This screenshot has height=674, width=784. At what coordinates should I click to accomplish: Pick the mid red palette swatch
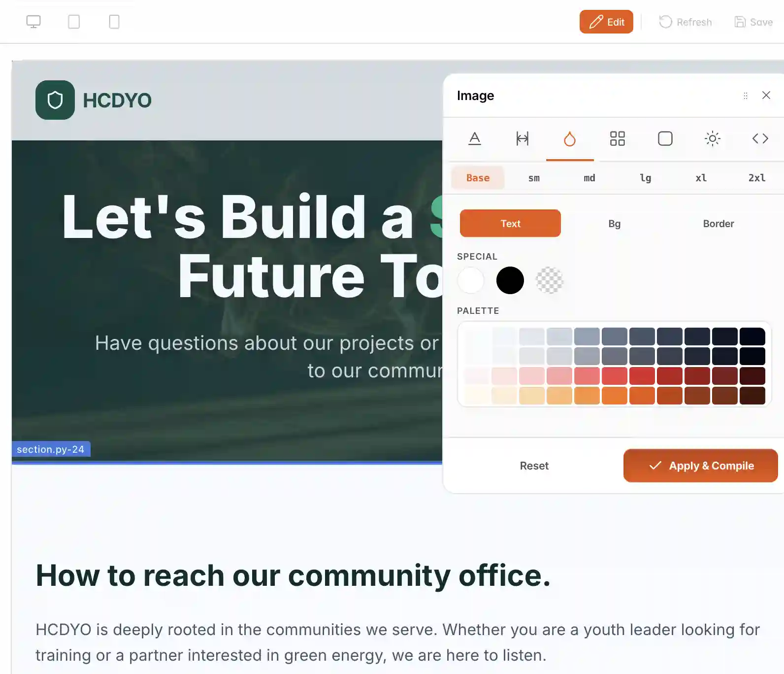(x=615, y=376)
